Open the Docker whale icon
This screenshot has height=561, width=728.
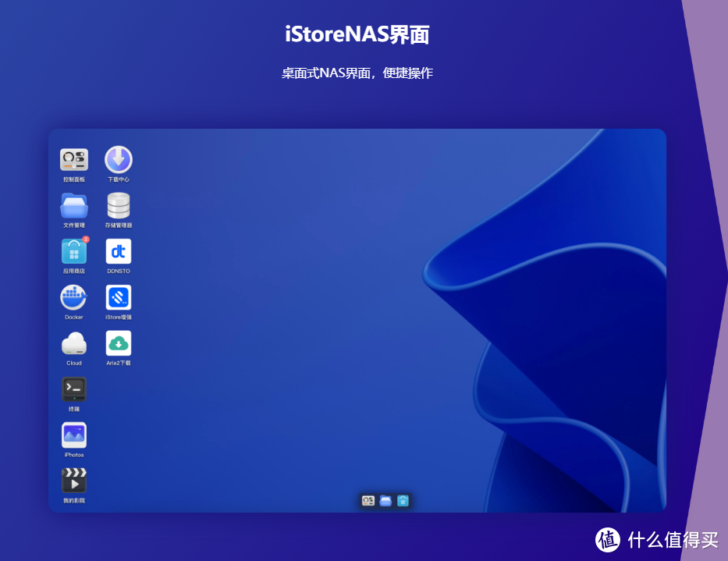tap(74, 298)
